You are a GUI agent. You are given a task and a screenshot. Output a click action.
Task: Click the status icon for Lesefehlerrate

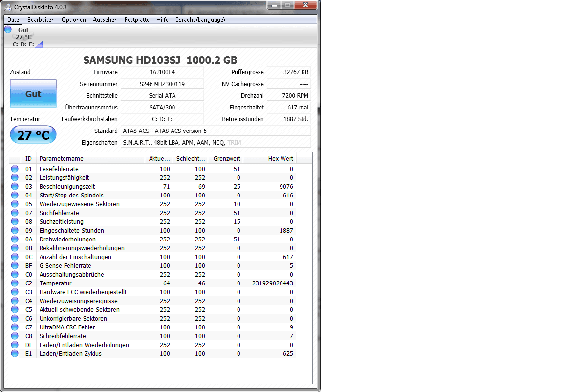click(15, 169)
